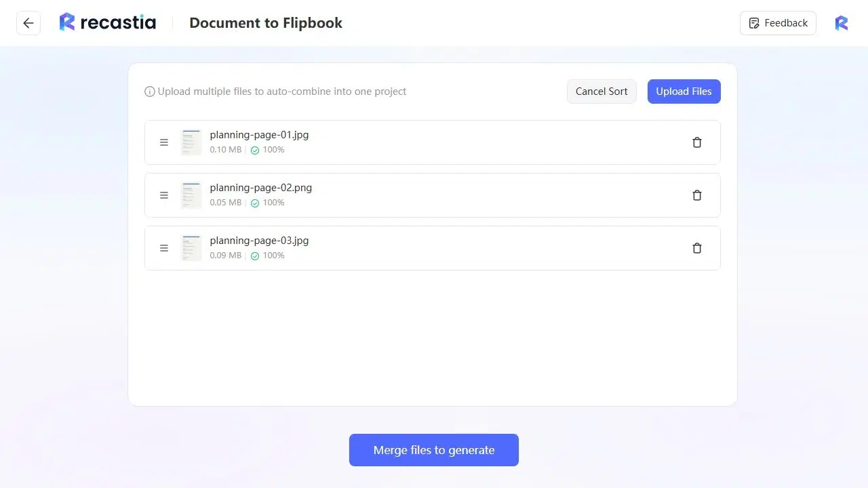Merge files to generate the flipbook
Screen dimensions: 868x488
[x=434, y=450]
